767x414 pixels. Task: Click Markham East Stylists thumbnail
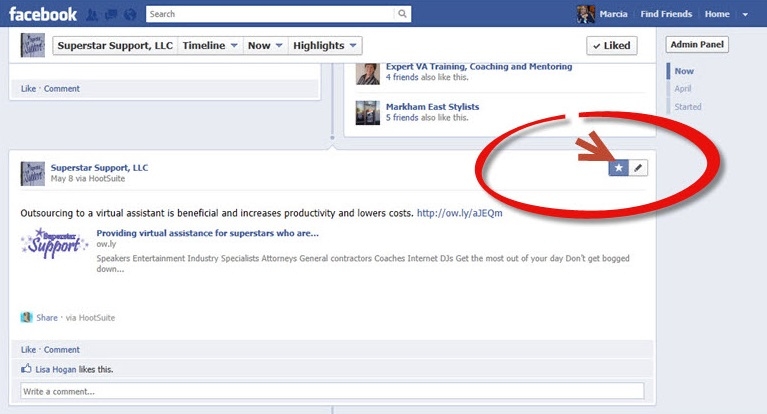pos(368,113)
